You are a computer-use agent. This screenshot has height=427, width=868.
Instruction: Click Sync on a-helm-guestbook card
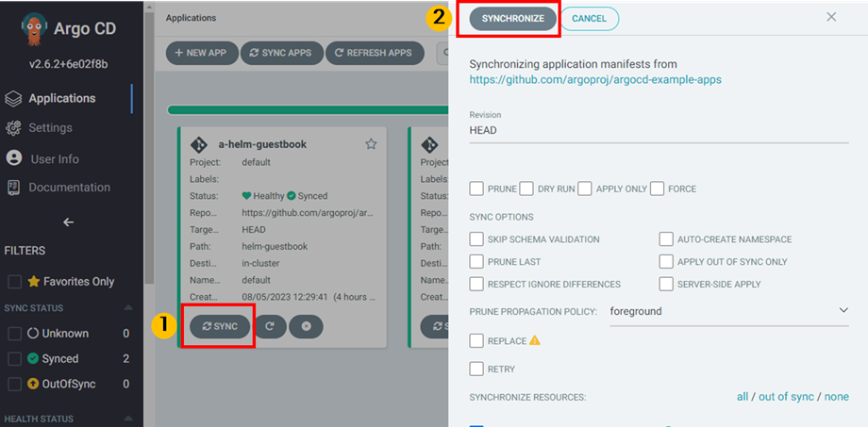pyautogui.click(x=220, y=326)
